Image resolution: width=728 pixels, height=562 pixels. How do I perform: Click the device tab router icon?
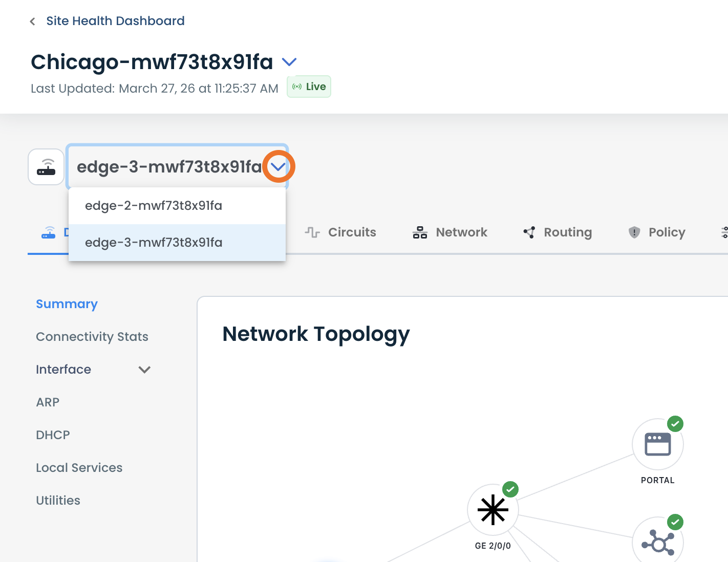click(x=49, y=232)
